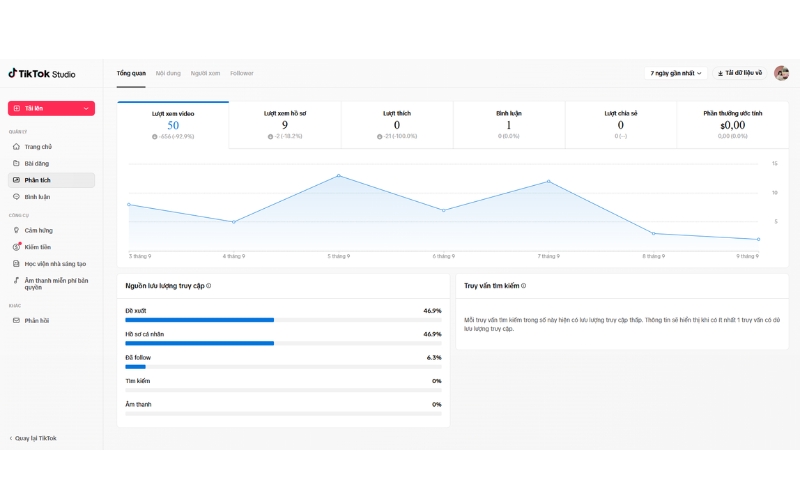This screenshot has height=500, width=800.
Task: Click the chart point for 8 tháng 9
Action: [654, 234]
